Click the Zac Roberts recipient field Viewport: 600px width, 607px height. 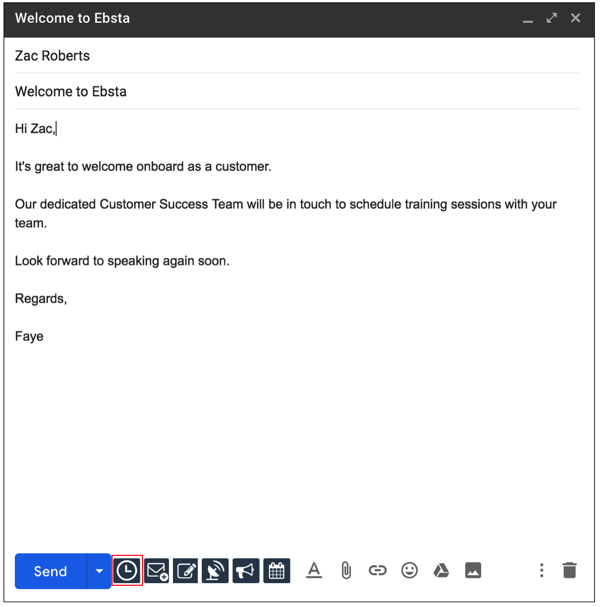pyautogui.click(x=296, y=56)
